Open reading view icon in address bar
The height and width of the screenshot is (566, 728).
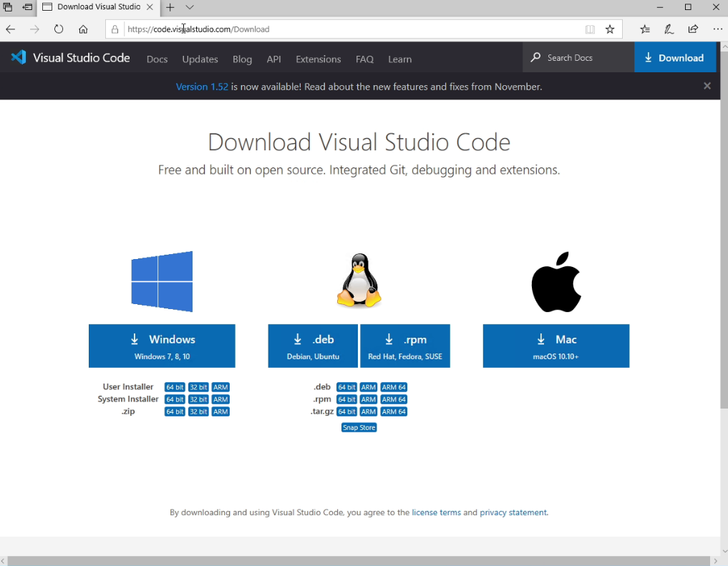tap(590, 29)
